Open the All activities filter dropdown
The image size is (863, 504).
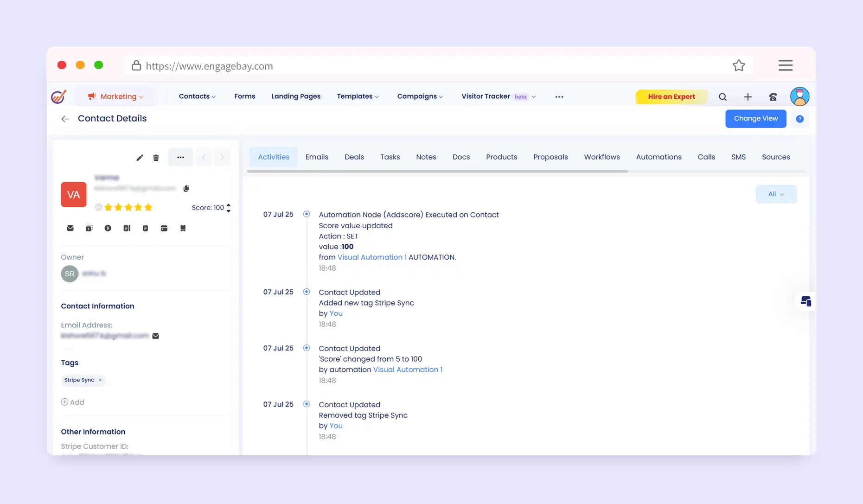pos(776,194)
